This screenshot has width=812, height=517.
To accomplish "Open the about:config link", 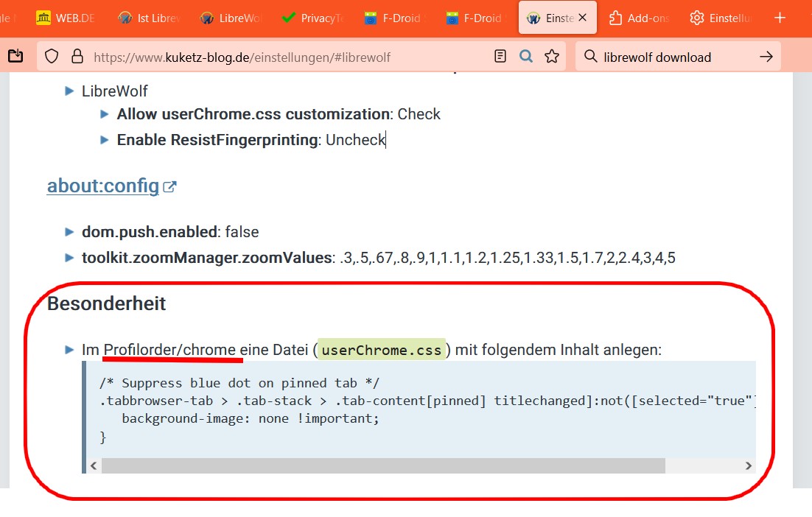I will point(103,186).
